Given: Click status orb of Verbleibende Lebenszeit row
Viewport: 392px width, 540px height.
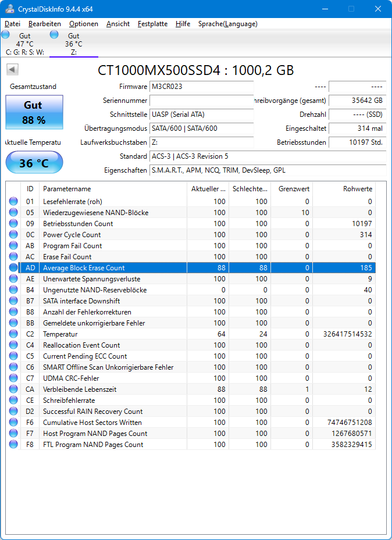Looking at the screenshot, I should [x=13, y=389].
